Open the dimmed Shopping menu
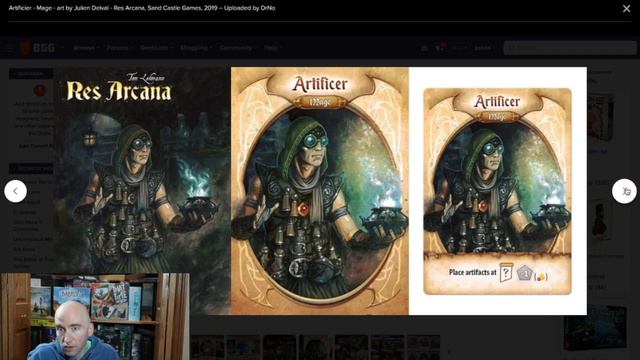Viewport: 640px width, 360px height. click(196, 48)
